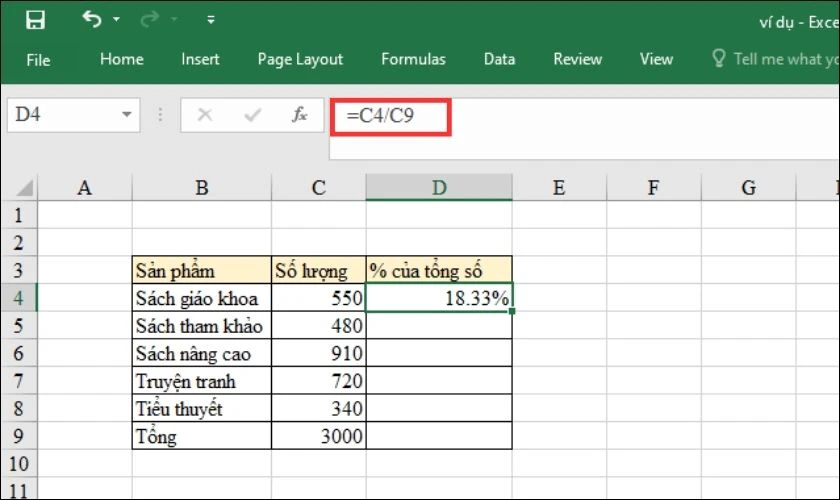
Task: Select column A header
Action: 85,188
